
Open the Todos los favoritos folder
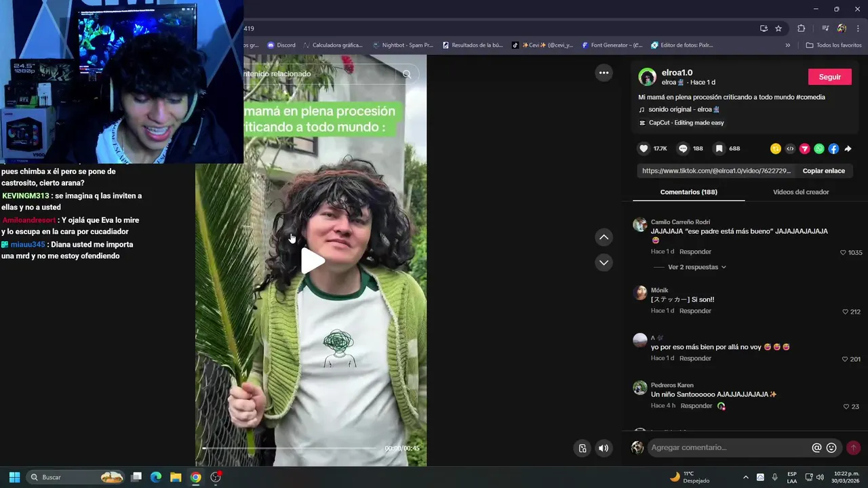point(833,45)
